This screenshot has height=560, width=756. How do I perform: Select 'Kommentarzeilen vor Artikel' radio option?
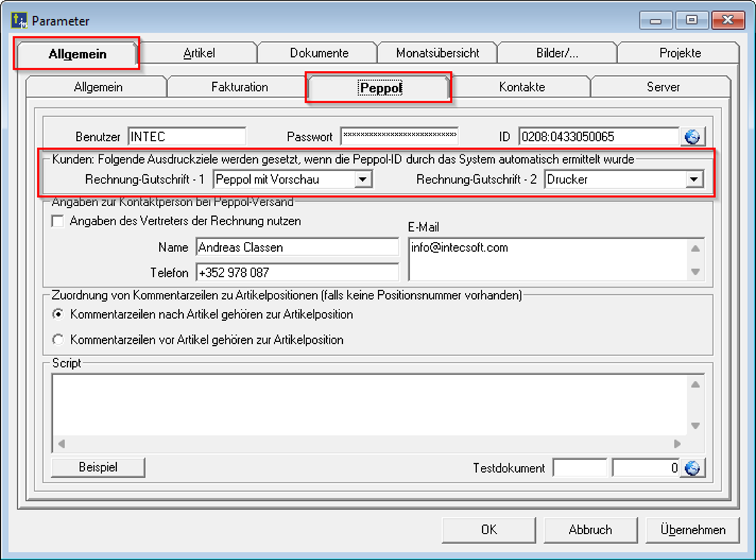[x=58, y=340]
